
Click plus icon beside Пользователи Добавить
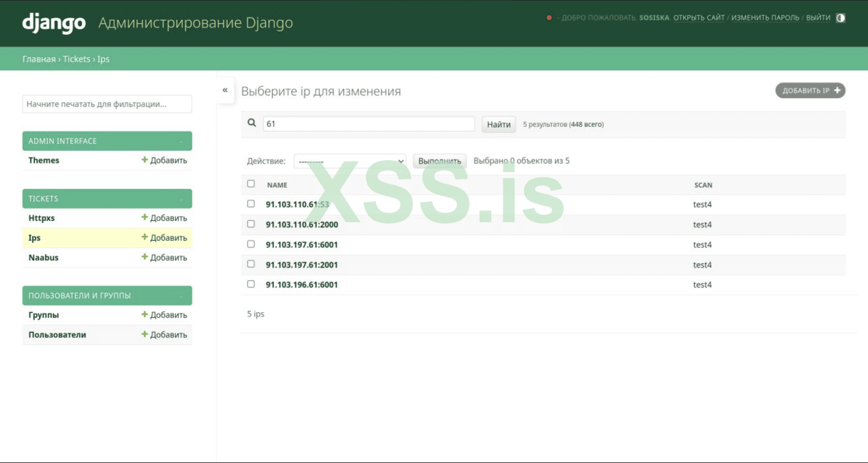[x=145, y=334]
